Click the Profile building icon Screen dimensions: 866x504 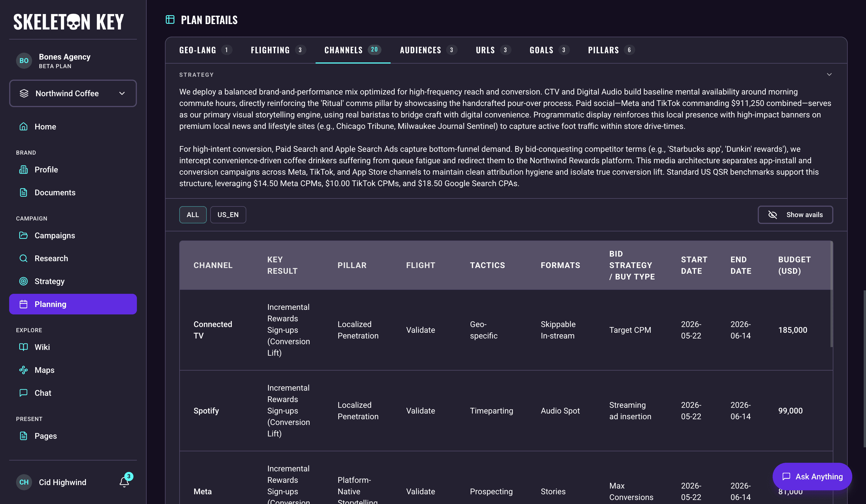[23, 170]
